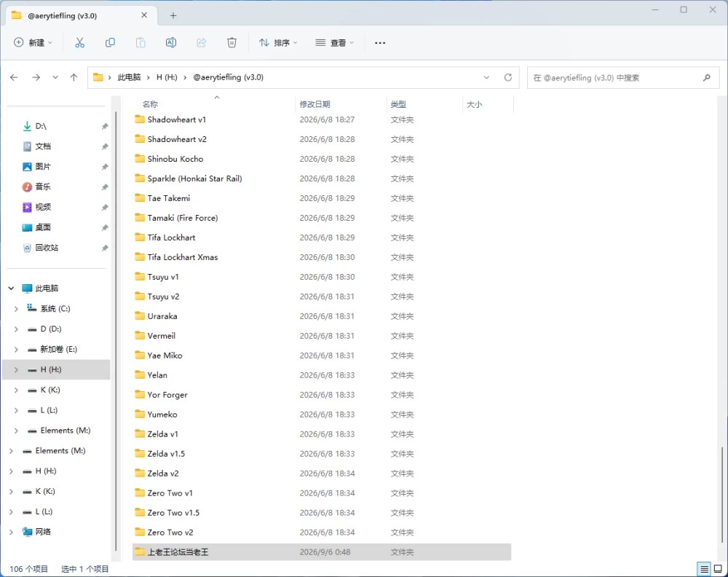Click the 新建 new button

(33, 43)
